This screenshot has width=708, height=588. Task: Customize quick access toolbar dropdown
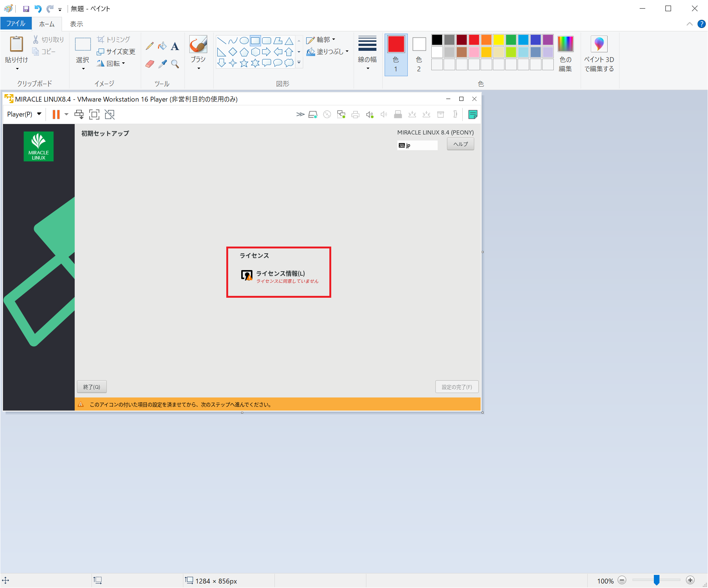pyautogui.click(x=60, y=10)
